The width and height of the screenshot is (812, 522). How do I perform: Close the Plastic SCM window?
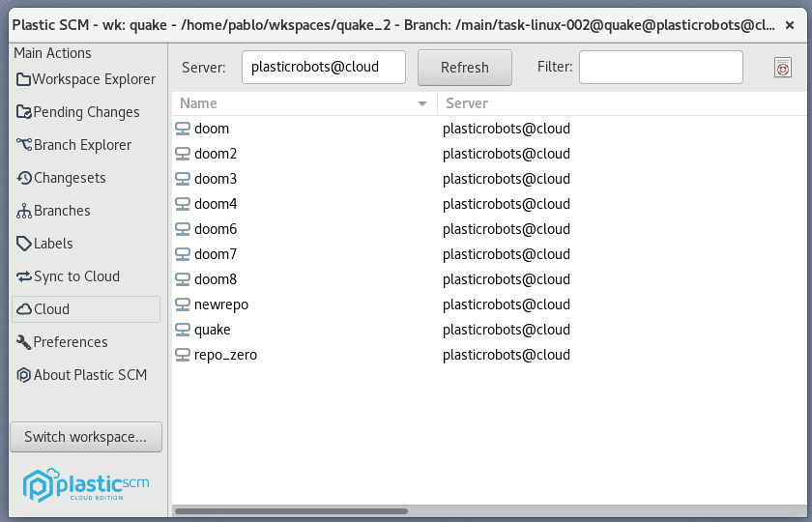pyautogui.click(x=790, y=25)
